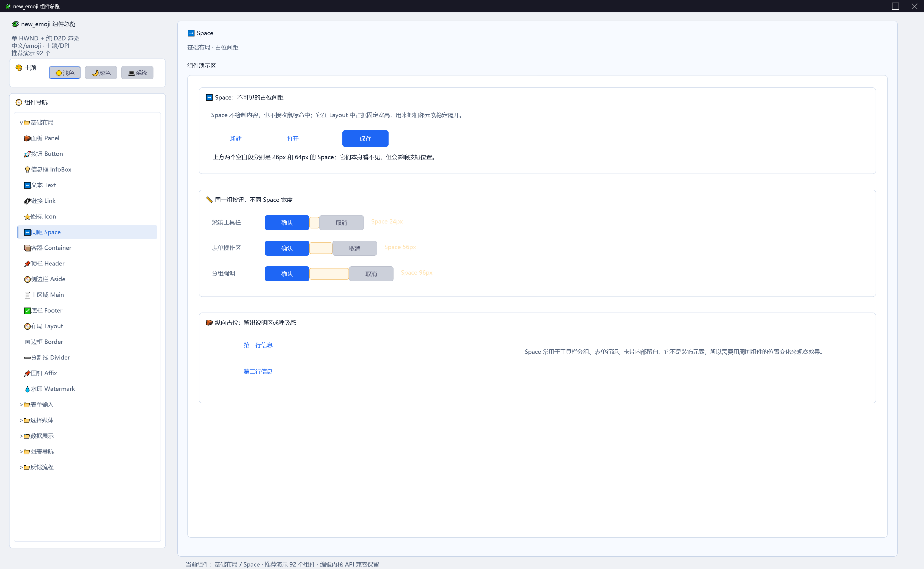Switch theme to 浅色 light mode

click(x=65, y=73)
